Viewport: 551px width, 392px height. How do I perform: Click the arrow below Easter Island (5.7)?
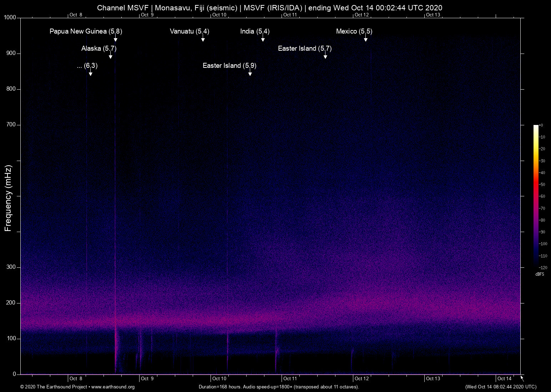click(325, 56)
